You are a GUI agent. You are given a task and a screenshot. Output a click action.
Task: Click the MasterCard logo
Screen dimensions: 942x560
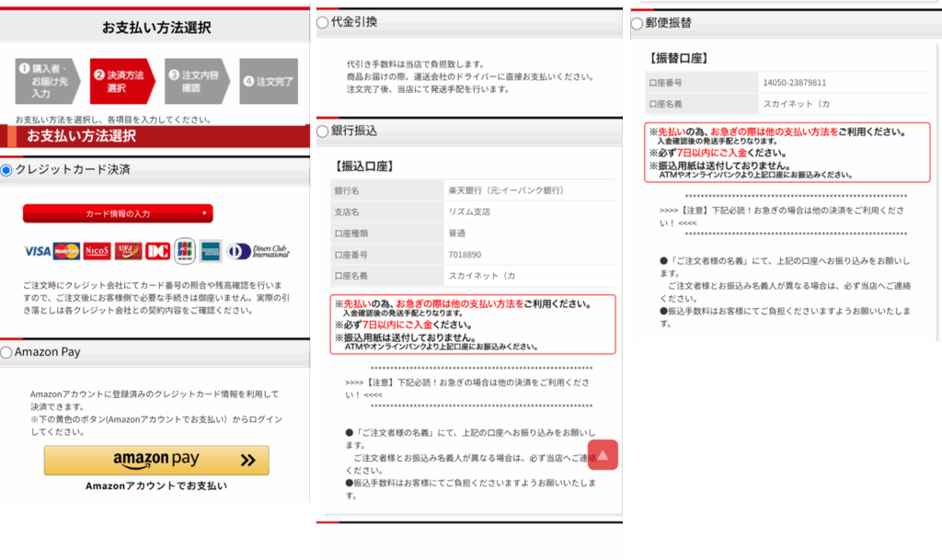(x=66, y=251)
